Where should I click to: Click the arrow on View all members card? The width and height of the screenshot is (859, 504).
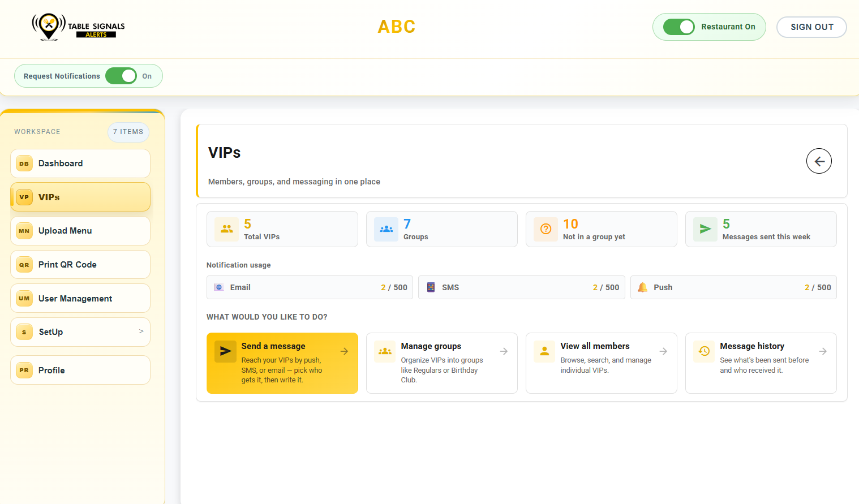[x=663, y=351]
